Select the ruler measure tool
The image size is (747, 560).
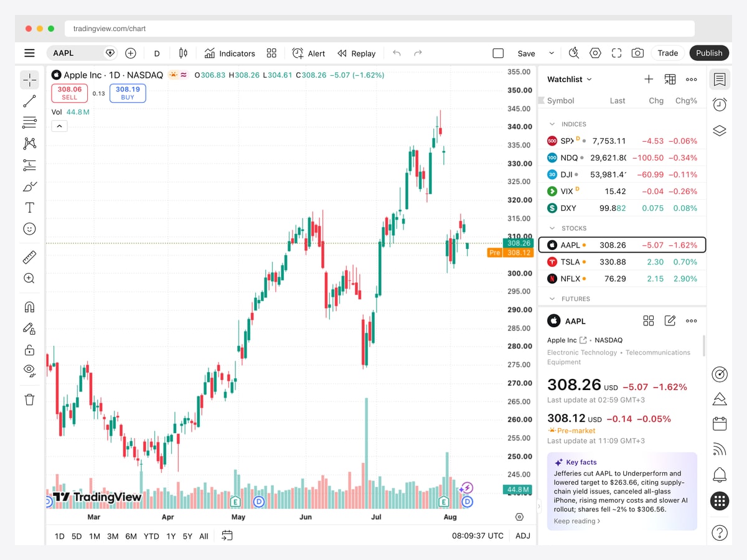pyautogui.click(x=29, y=257)
